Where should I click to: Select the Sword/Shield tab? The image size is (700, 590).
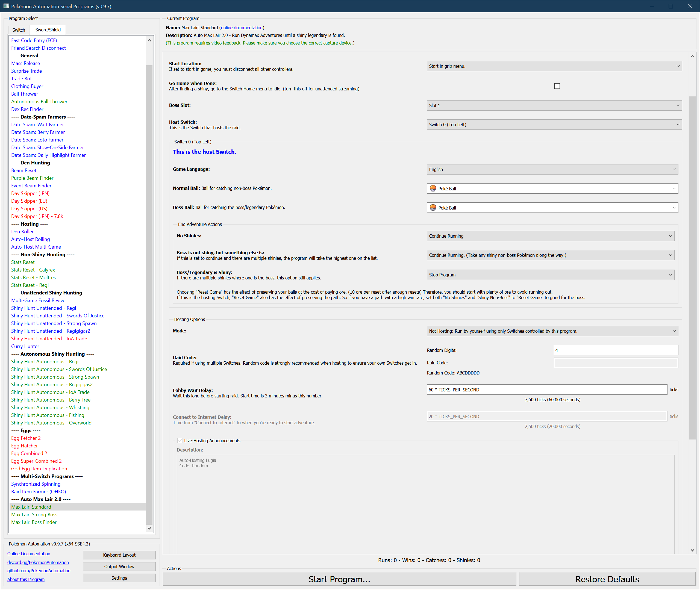coord(48,30)
